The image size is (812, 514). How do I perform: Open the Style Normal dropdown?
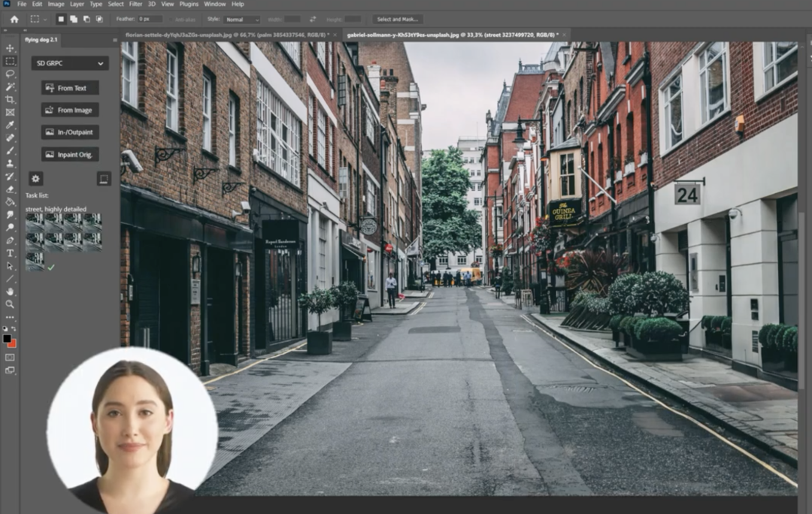pos(242,19)
